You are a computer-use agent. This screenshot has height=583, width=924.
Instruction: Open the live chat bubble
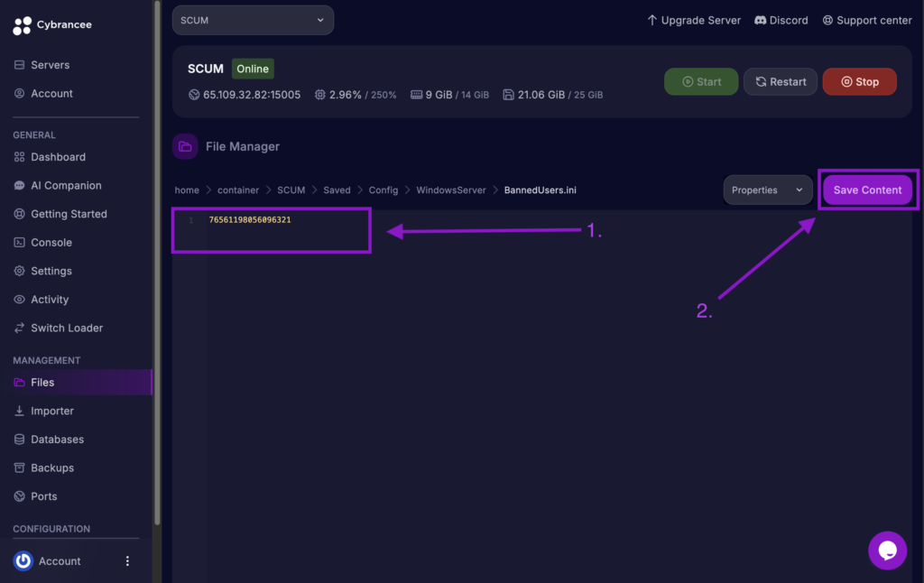point(887,550)
